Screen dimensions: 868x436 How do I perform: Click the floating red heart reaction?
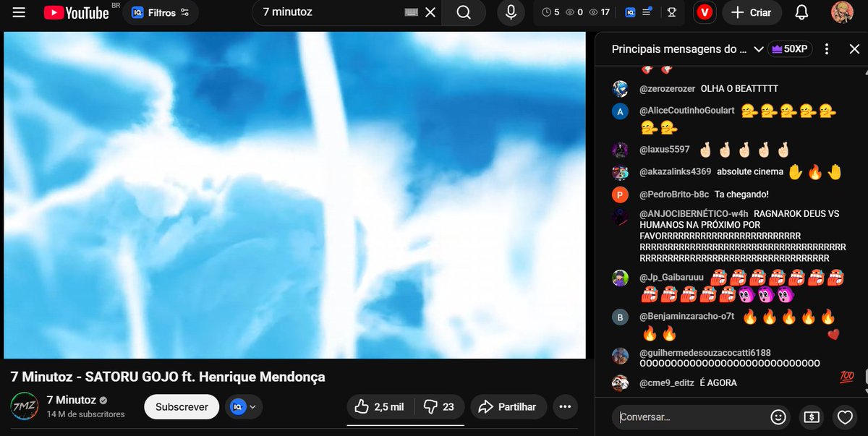click(x=833, y=334)
